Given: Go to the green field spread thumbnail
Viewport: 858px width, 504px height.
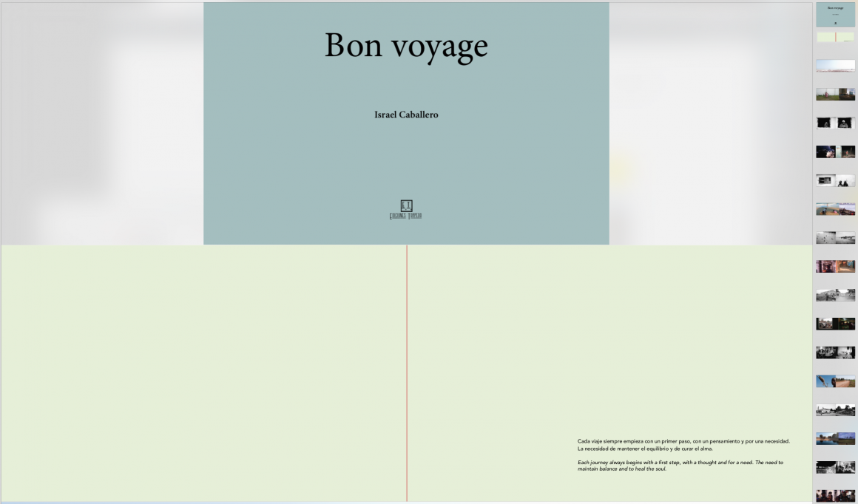Looking at the screenshot, I should (x=835, y=95).
